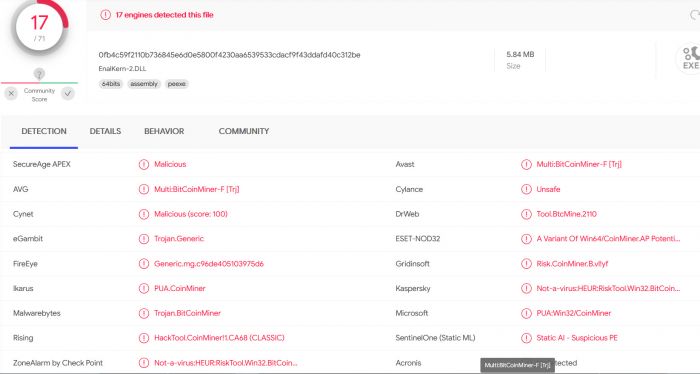Click ESET-NOD32 'A Variant Of Win64/CoinMiner' result
The height and width of the screenshot is (374, 700).
(x=608, y=239)
